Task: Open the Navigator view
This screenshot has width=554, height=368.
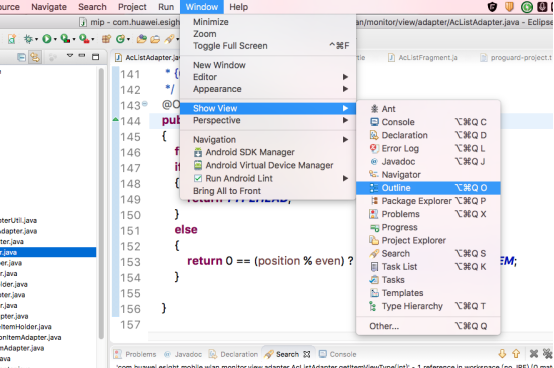Action: 428,174
